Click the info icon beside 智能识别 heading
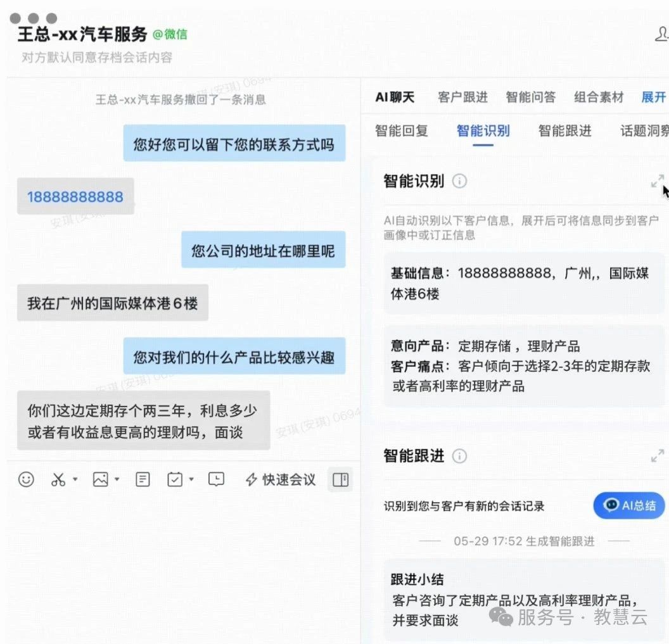Screen dimensions: 669x644 tap(460, 181)
